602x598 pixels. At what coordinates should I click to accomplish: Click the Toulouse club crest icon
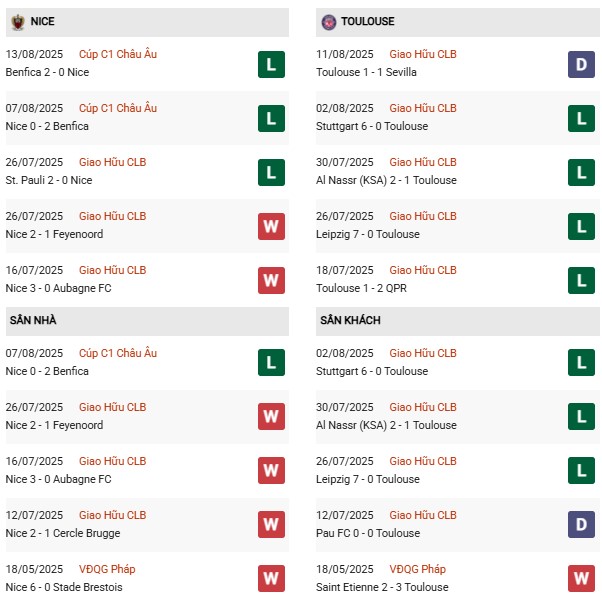click(x=328, y=21)
